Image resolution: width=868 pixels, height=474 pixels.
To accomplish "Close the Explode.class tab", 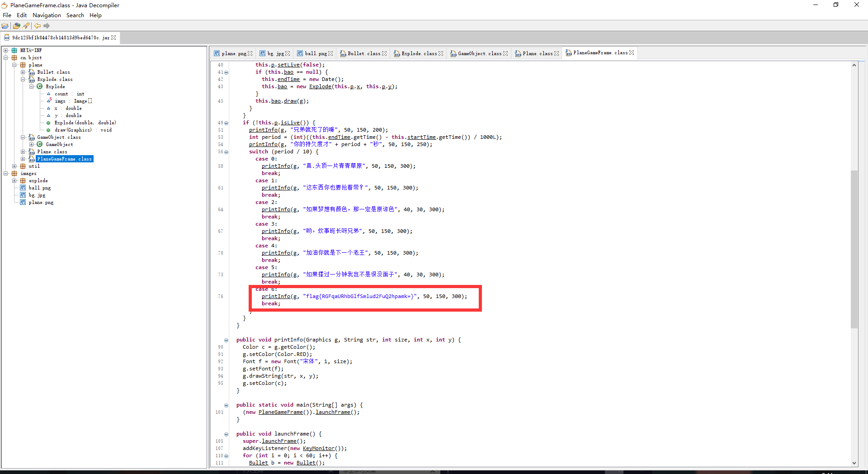I will coord(441,53).
